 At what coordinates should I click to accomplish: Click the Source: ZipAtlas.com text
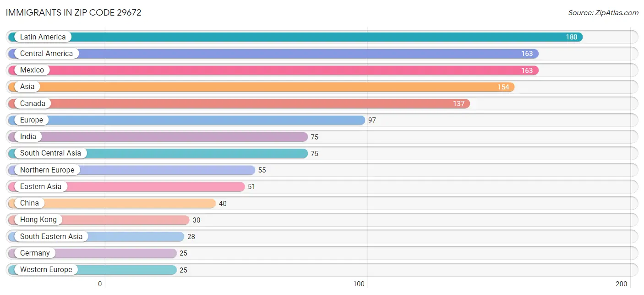[603, 13]
